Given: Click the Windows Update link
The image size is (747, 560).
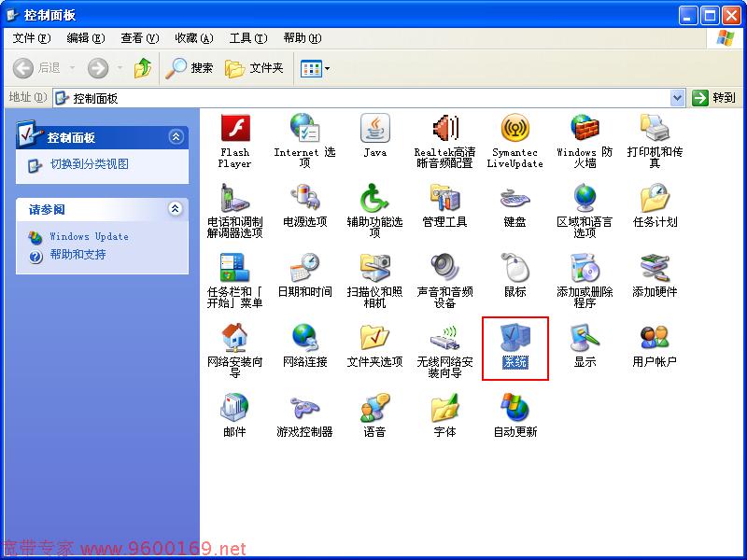Looking at the screenshot, I should pyautogui.click(x=89, y=236).
